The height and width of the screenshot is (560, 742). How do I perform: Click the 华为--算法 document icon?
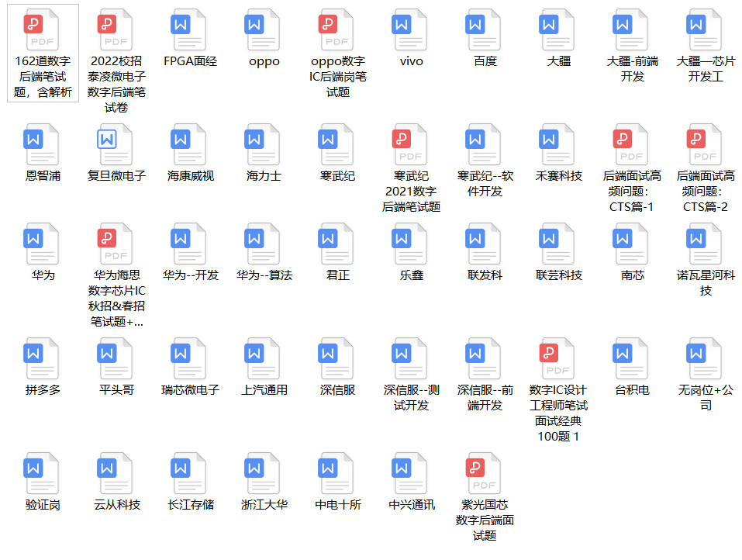tap(263, 244)
